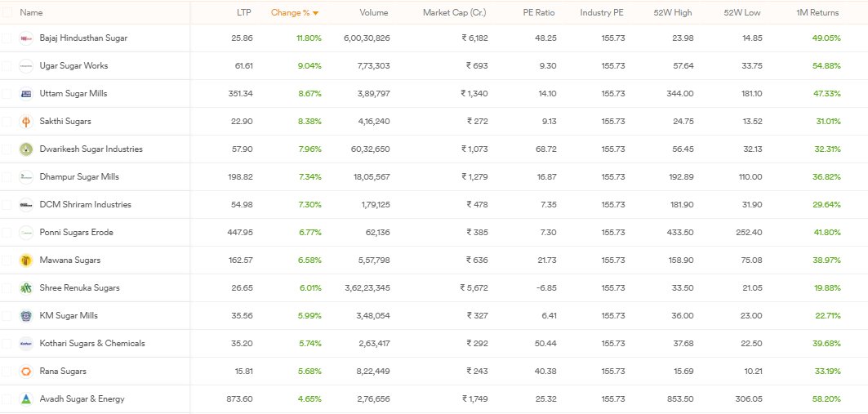Click PE ratio value -6.85
868x414 pixels.
545,287
